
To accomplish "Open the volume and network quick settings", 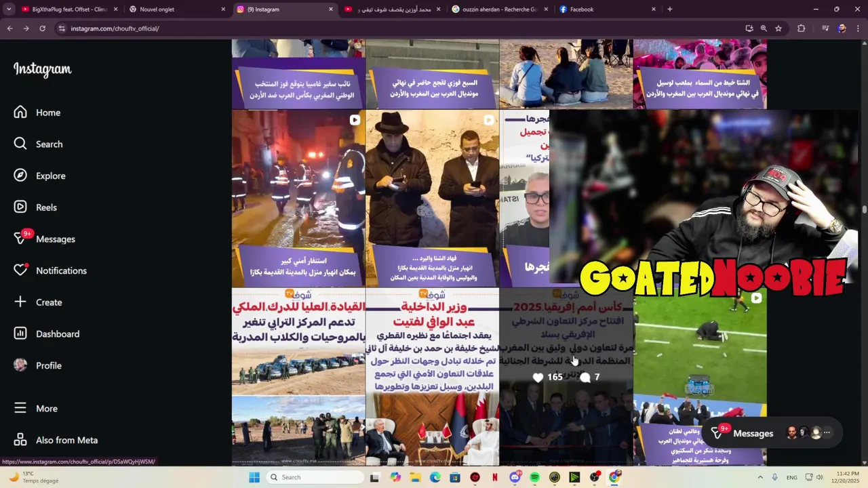I will coord(814,477).
